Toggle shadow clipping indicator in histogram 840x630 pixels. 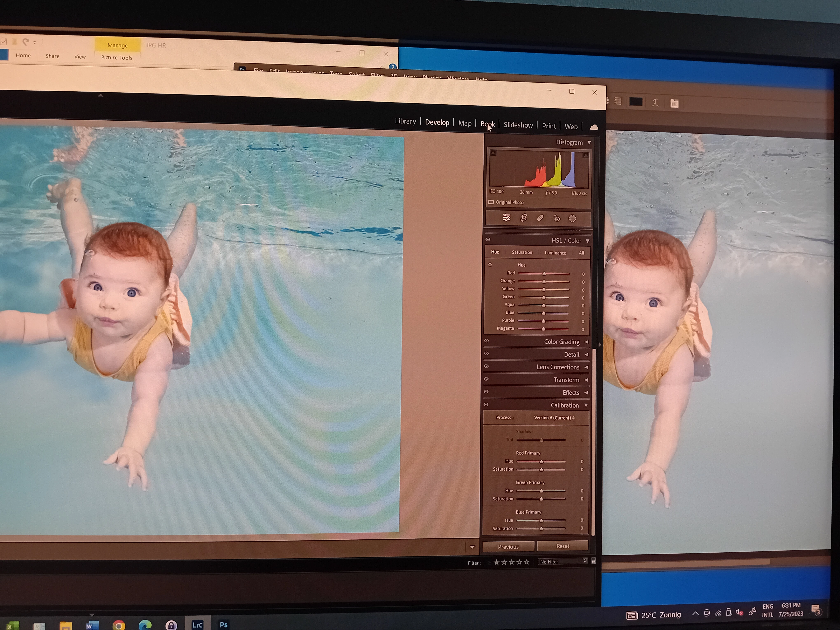click(493, 153)
